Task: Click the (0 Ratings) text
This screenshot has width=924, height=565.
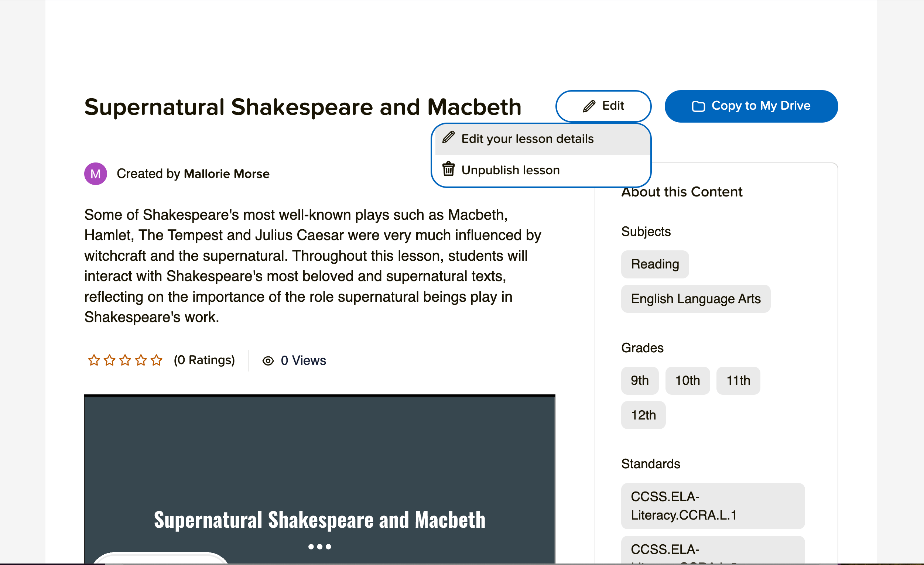Action: 204,360
